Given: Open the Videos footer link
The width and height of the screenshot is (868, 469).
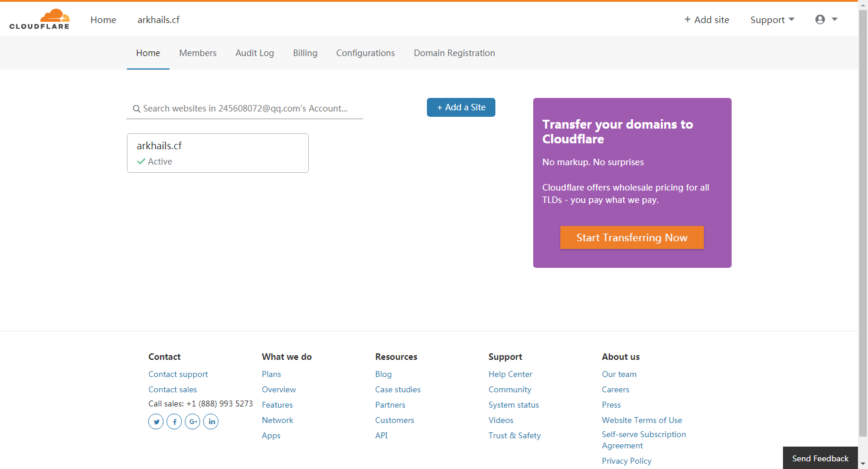Looking at the screenshot, I should [501, 420].
